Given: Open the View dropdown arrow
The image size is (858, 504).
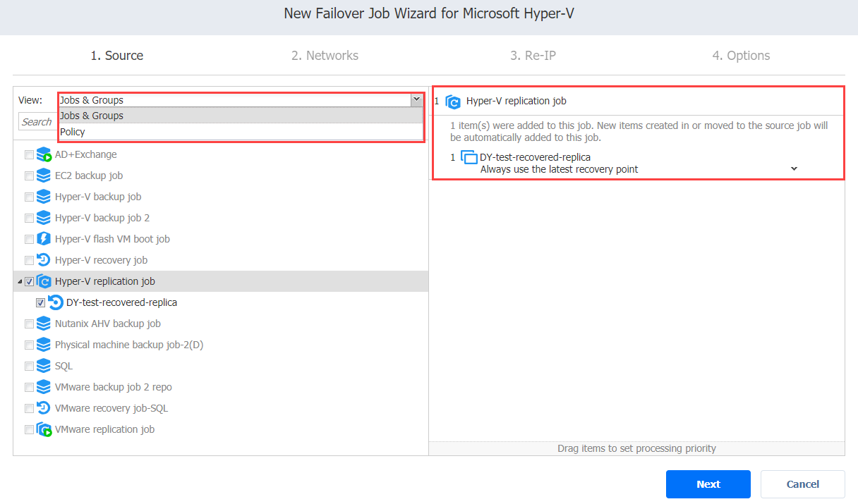Looking at the screenshot, I should (x=416, y=100).
